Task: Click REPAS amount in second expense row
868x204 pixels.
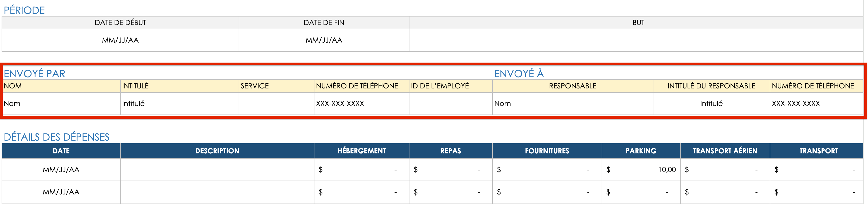Action: pos(451,192)
